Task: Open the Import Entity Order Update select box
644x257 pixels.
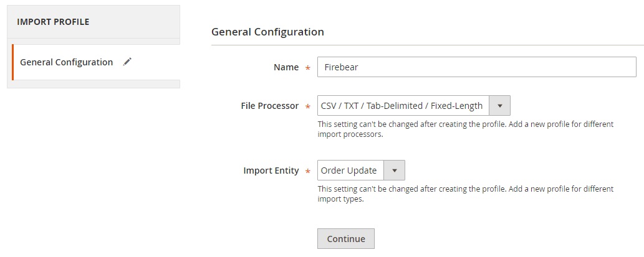Action: [361, 170]
